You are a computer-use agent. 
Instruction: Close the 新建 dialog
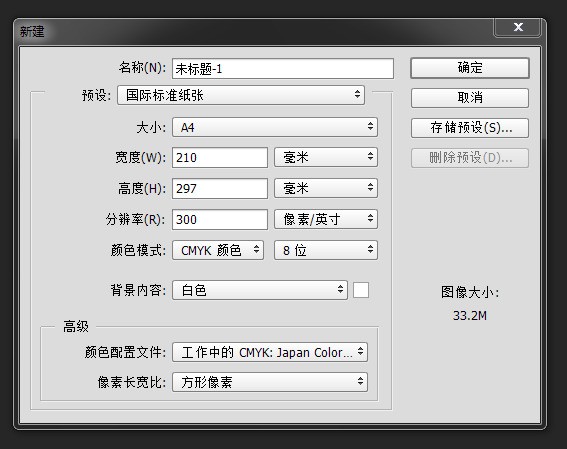pos(517,27)
